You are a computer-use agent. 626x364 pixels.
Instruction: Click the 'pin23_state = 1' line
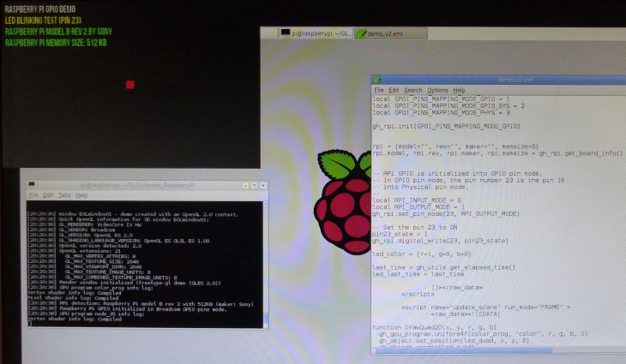[400, 234]
